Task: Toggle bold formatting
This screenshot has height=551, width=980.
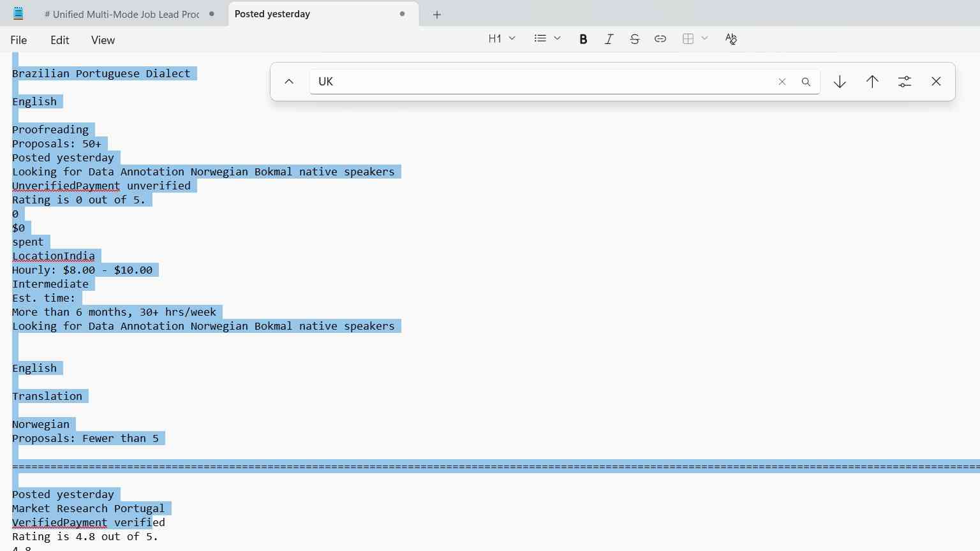Action: coord(583,39)
